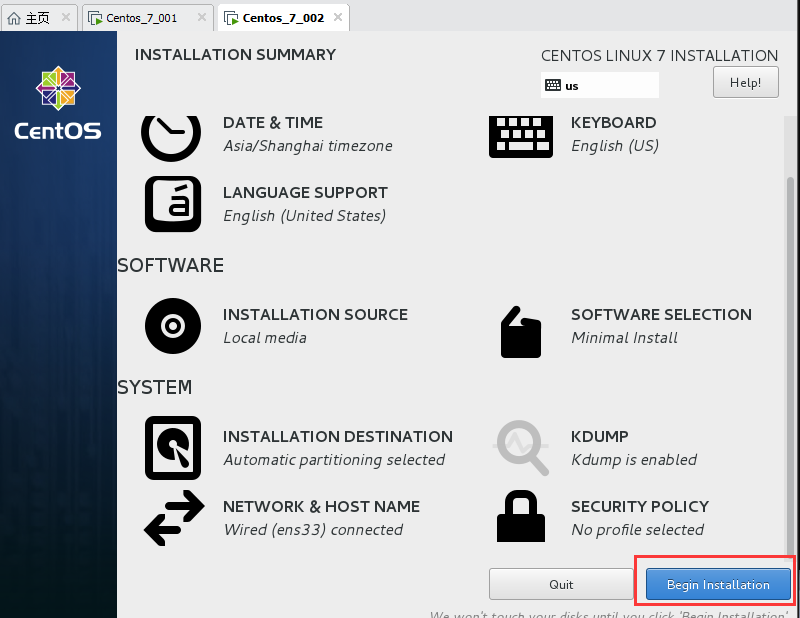This screenshot has height=618, width=800.
Task: Select the Centos_7_002 tab
Action: [x=283, y=18]
